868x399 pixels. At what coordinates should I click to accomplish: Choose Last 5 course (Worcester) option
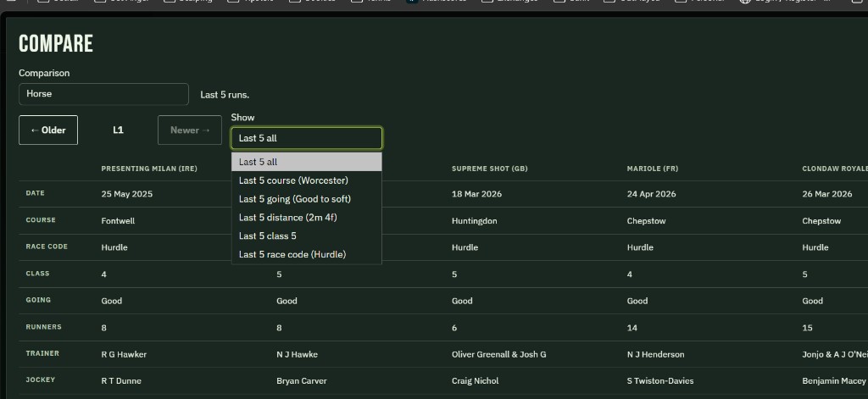(307, 180)
